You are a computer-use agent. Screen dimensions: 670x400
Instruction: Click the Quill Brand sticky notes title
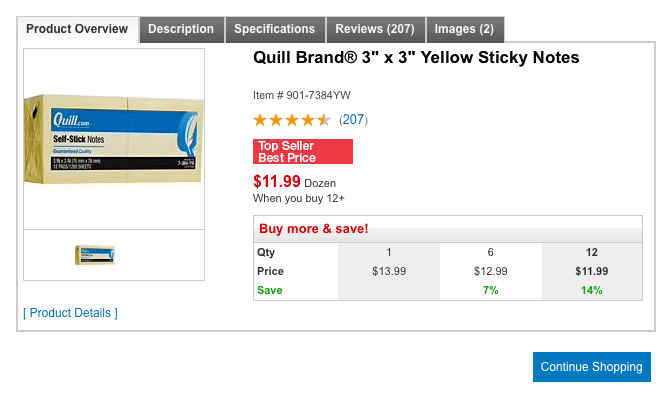(416, 58)
